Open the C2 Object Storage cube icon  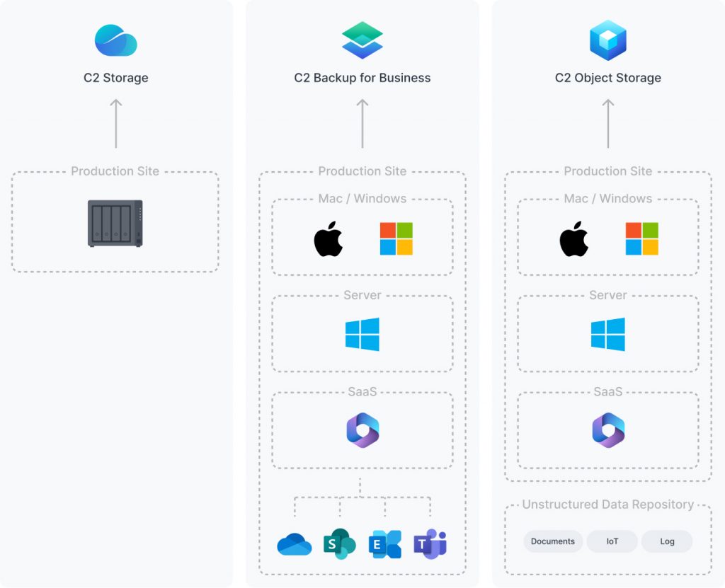coord(608,40)
